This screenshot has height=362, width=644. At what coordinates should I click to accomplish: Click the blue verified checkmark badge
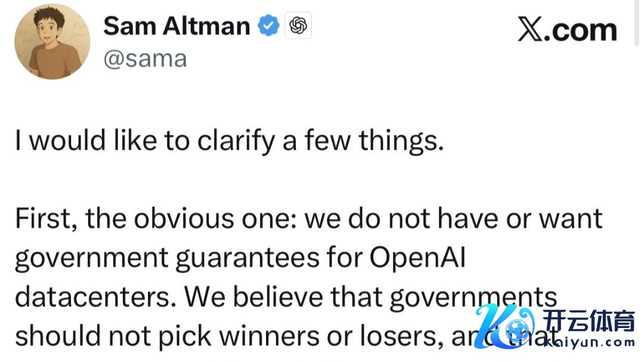pyautogui.click(x=268, y=26)
